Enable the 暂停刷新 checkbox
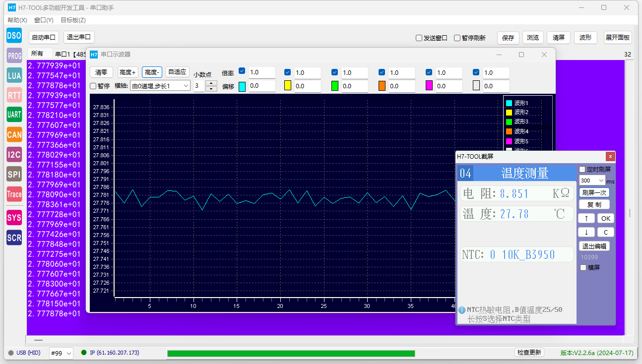 [457, 38]
